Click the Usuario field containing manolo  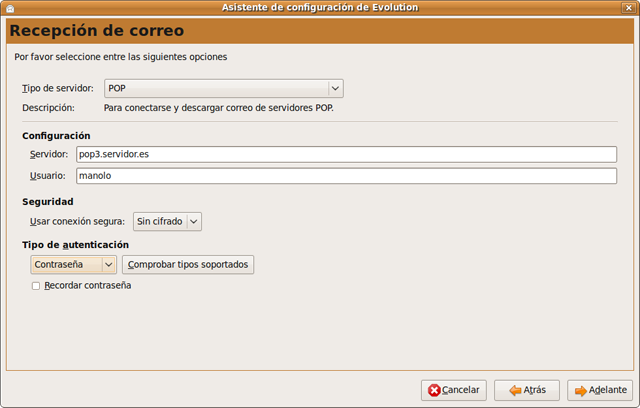click(x=346, y=175)
